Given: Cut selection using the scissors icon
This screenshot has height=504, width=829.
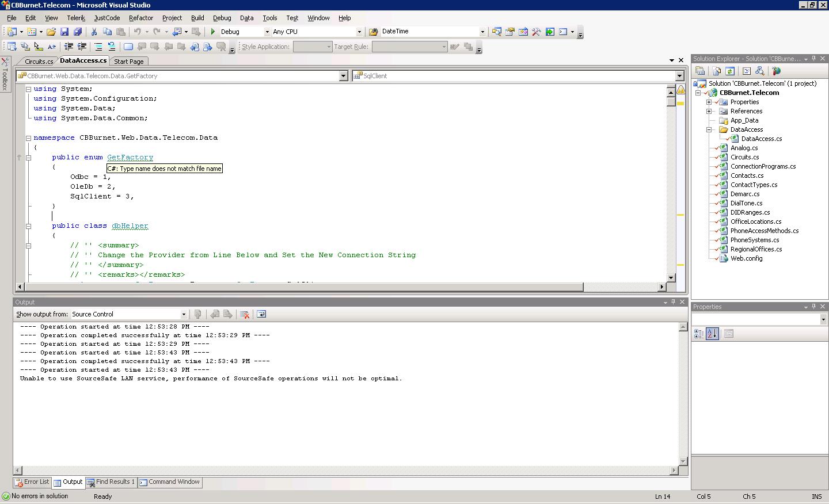Looking at the screenshot, I should (x=94, y=32).
